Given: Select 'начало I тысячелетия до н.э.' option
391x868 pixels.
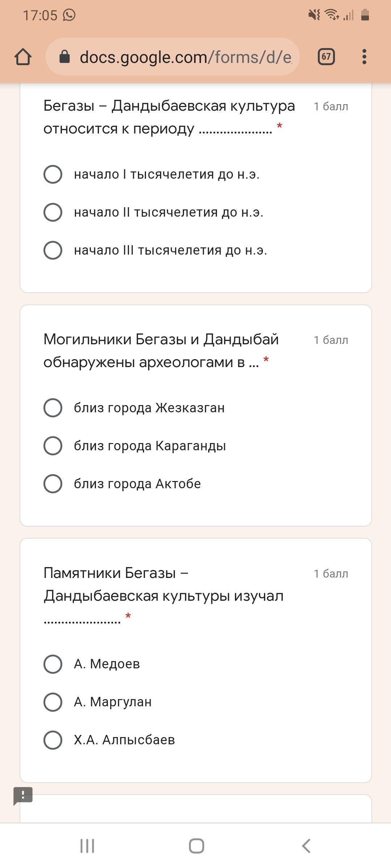Looking at the screenshot, I should tap(53, 174).
